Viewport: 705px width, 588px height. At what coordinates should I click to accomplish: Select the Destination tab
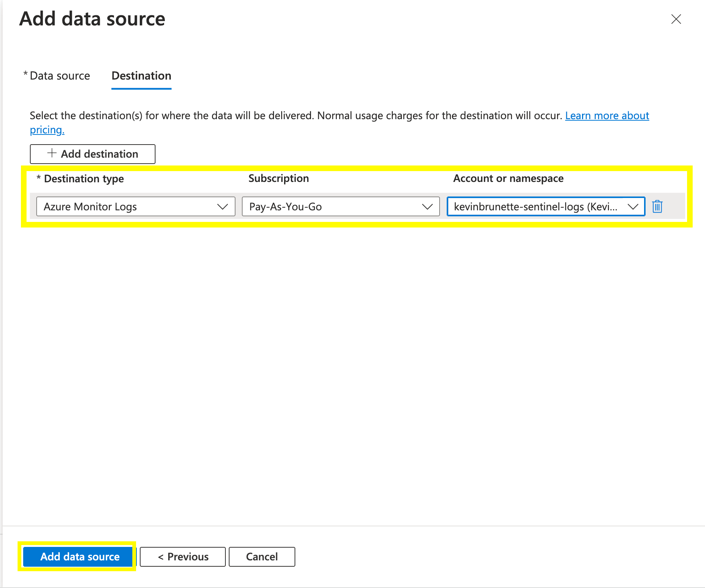coord(141,76)
